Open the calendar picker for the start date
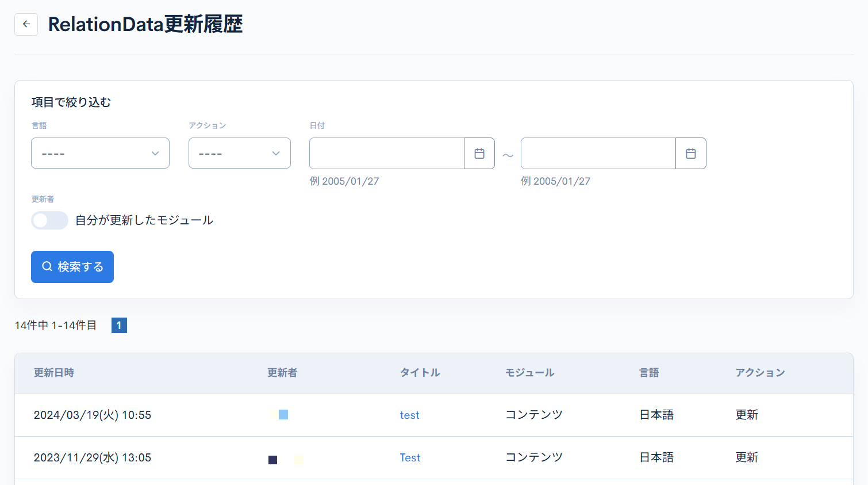The width and height of the screenshot is (868, 485). pos(479,154)
